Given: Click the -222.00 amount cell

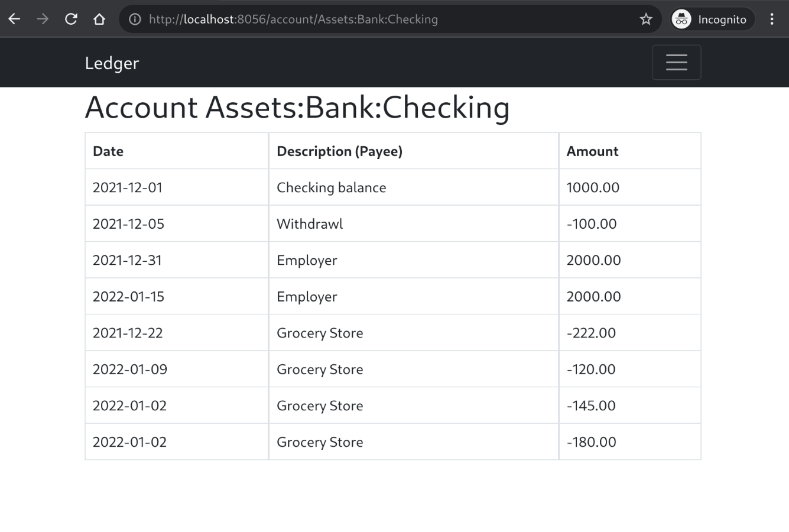Looking at the screenshot, I should click(591, 333).
